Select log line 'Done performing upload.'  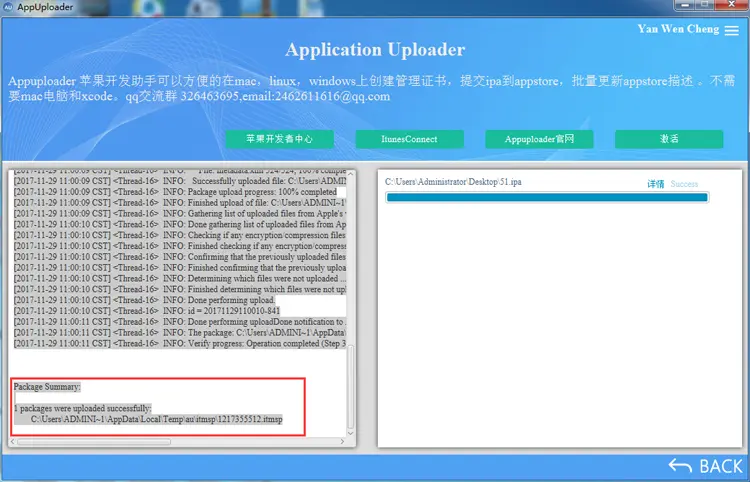coord(144,300)
